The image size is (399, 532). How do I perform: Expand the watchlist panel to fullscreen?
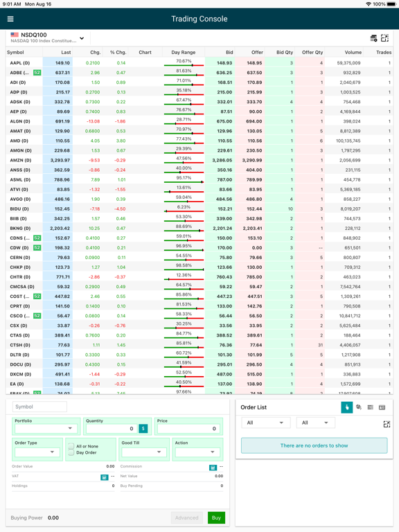(384, 38)
